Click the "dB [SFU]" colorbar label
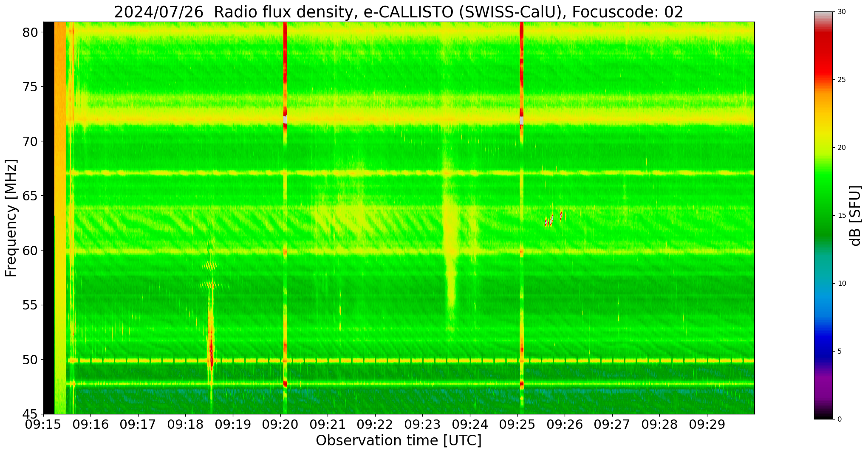The height and width of the screenshot is (453, 868). coord(855,216)
